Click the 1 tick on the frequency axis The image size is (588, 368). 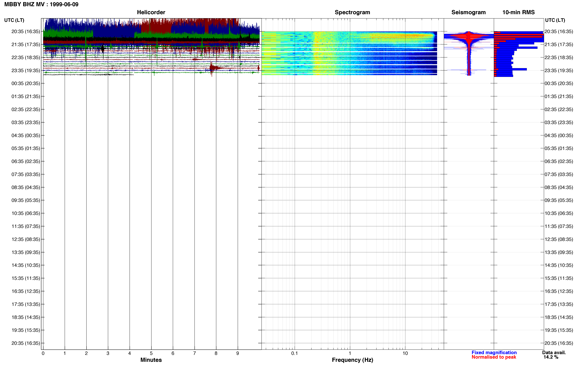pos(350,353)
